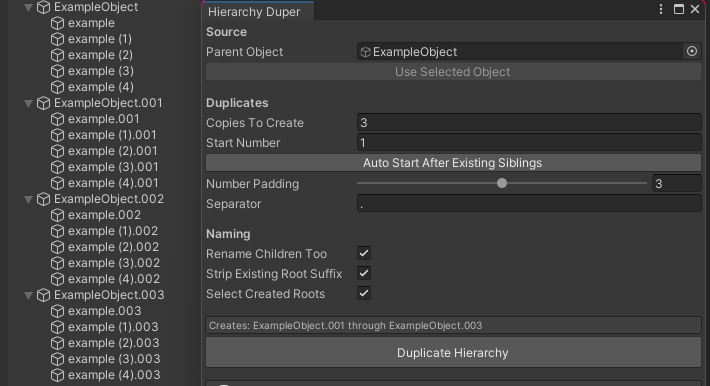The height and width of the screenshot is (386, 710).
Task: Click the cube icon beside example (1).001
Action: coord(58,135)
